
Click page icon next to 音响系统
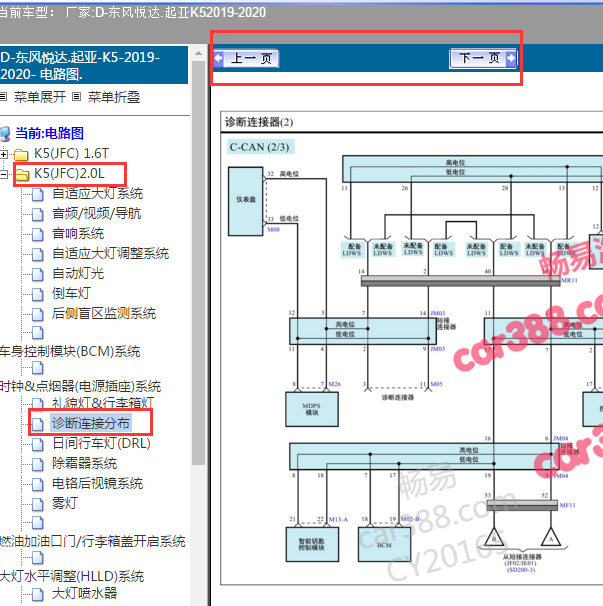[37, 234]
